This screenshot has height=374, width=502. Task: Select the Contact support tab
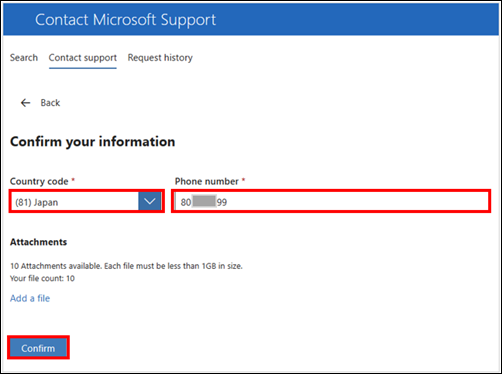pyautogui.click(x=83, y=58)
